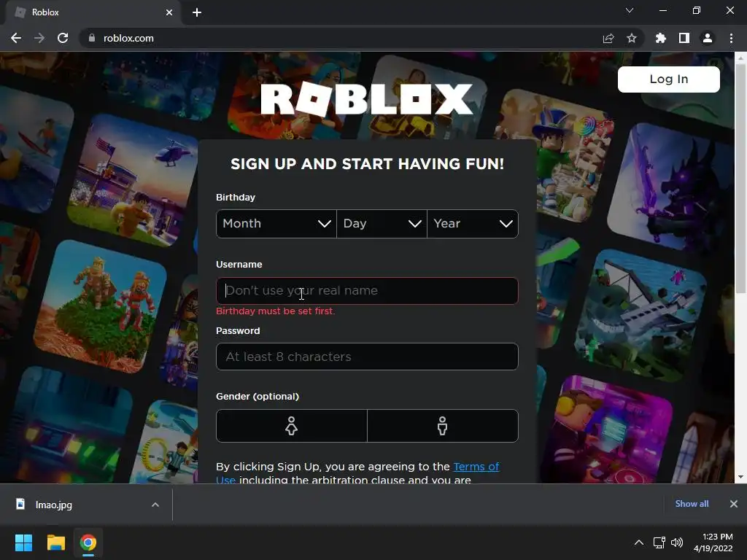Share this page icon in address bar
Screen dimensions: 747x560
[x=608, y=38]
